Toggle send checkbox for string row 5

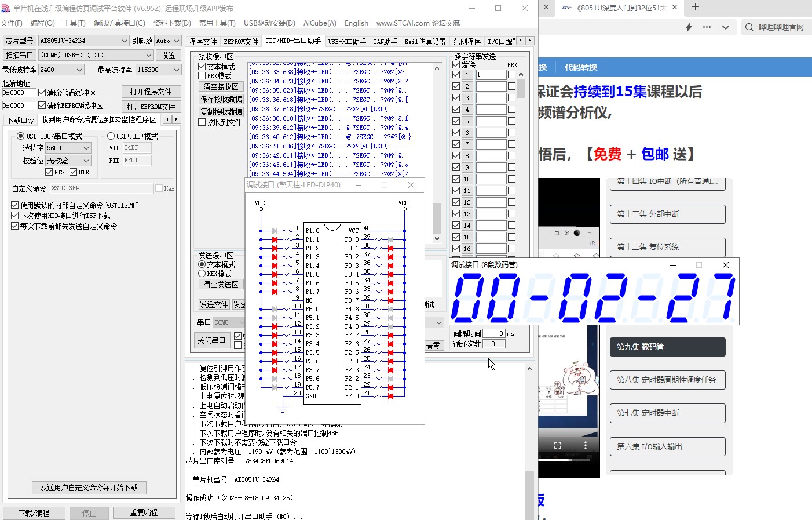pyautogui.click(x=456, y=121)
